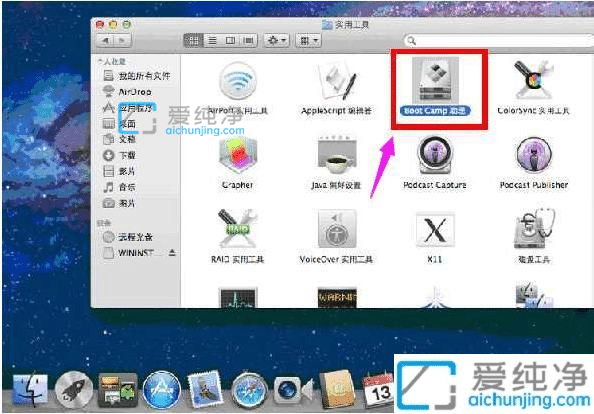Image resolution: width=594 pixels, height=414 pixels.
Task: Open the Grapher application icon
Action: pyautogui.click(x=238, y=156)
